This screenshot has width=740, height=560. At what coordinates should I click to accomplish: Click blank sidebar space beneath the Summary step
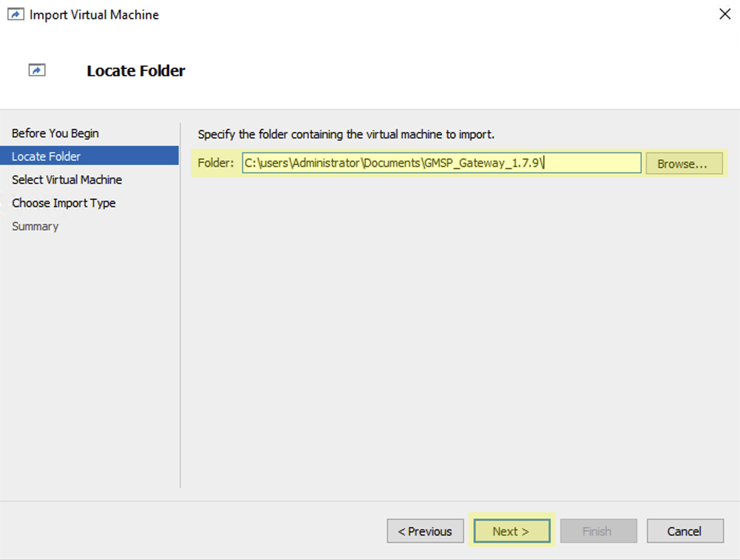(90, 359)
